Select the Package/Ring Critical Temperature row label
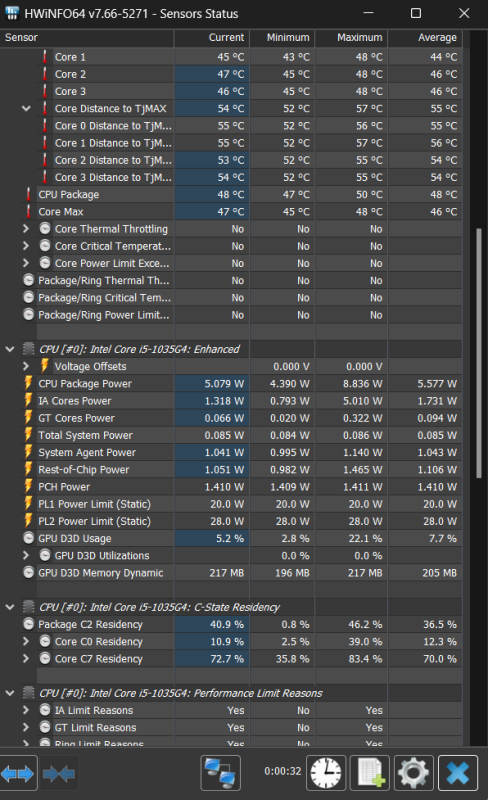The height and width of the screenshot is (800, 488). [x=105, y=297]
